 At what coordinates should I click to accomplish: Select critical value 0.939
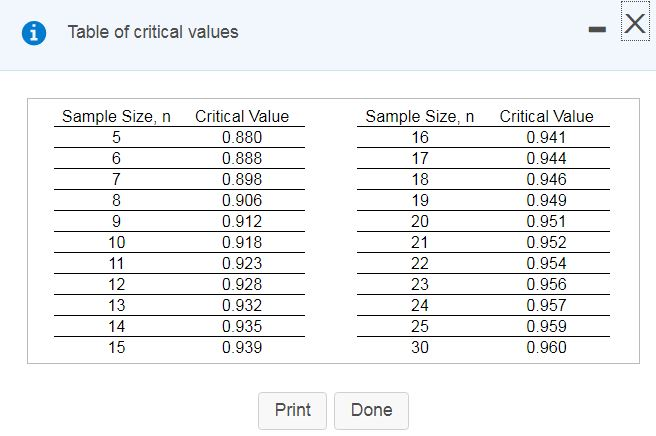click(x=242, y=347)
